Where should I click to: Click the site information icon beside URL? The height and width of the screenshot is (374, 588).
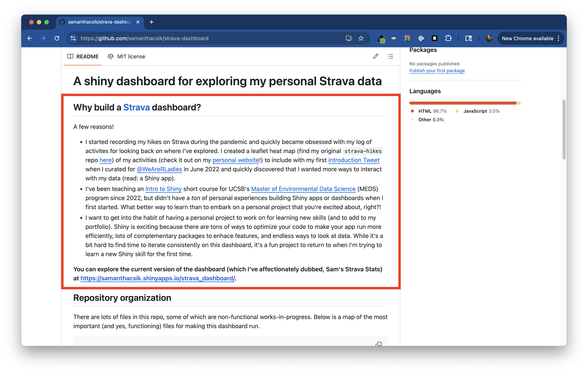73,38
